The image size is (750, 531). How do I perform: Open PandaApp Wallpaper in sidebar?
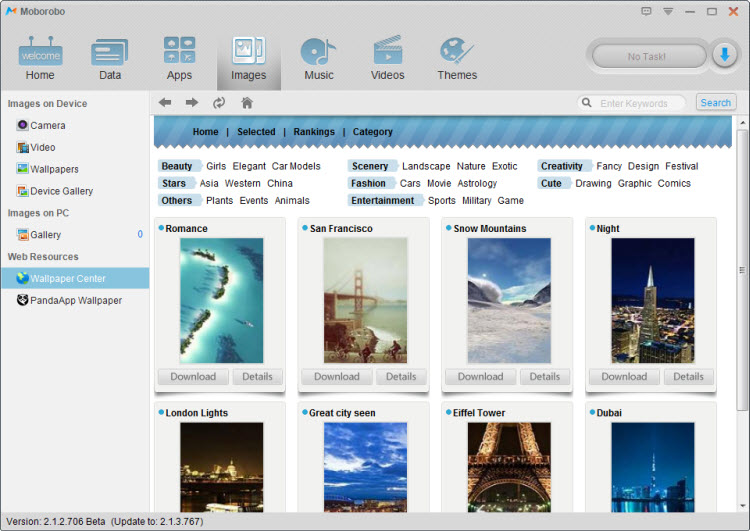(69, 300)
